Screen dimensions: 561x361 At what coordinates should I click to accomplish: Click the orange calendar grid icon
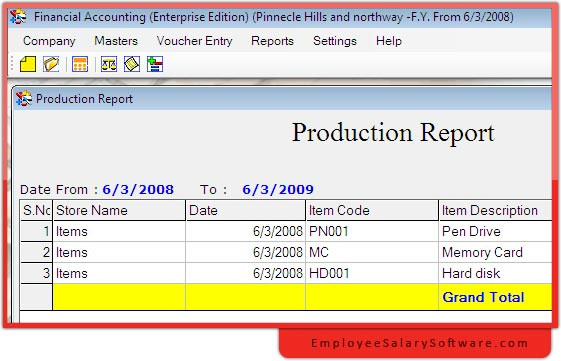click(x=80, y=64)
